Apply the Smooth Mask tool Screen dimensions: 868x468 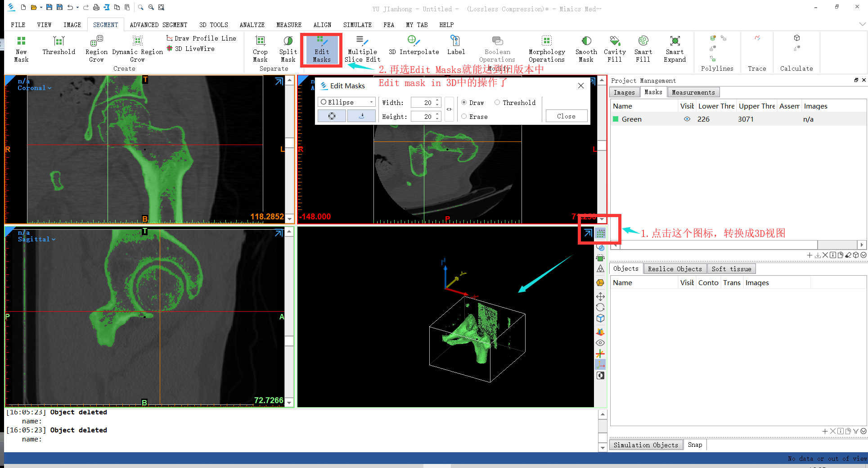(586, 49)
